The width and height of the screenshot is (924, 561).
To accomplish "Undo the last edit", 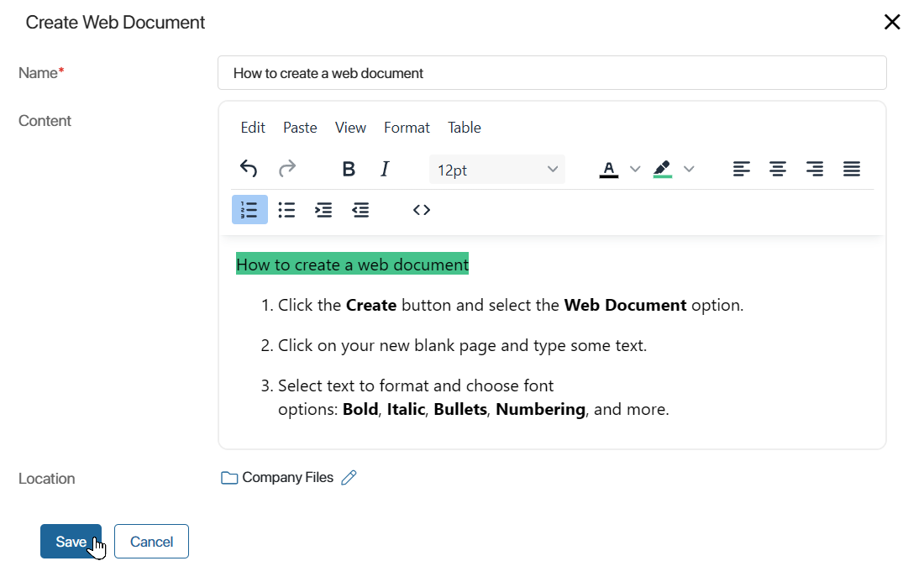I will (249, 169).
